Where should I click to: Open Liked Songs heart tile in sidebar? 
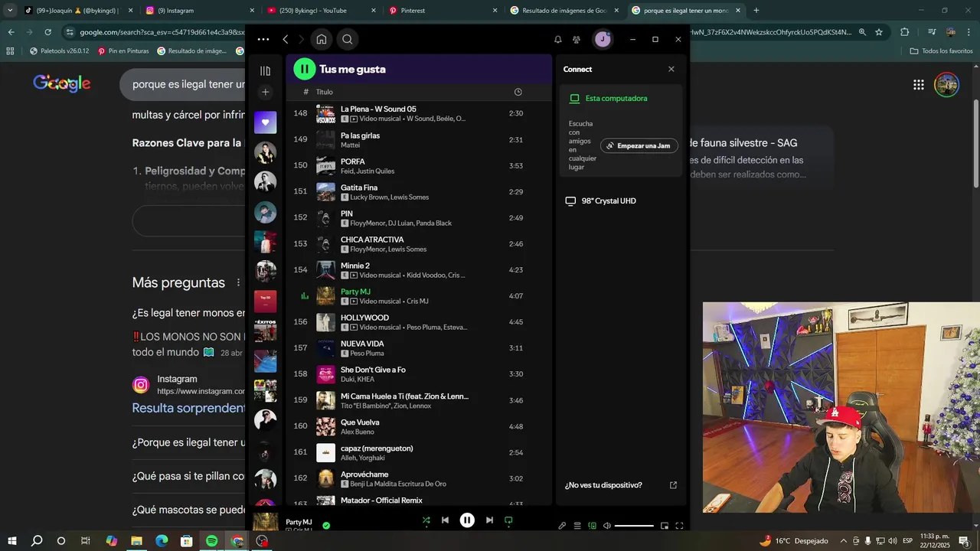click(266, 122)
